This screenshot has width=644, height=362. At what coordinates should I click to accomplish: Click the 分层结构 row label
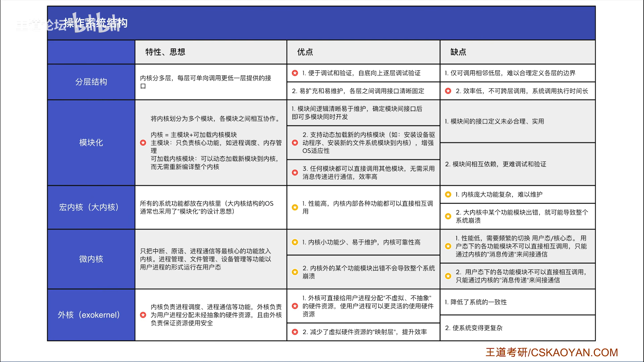point(91,82)
